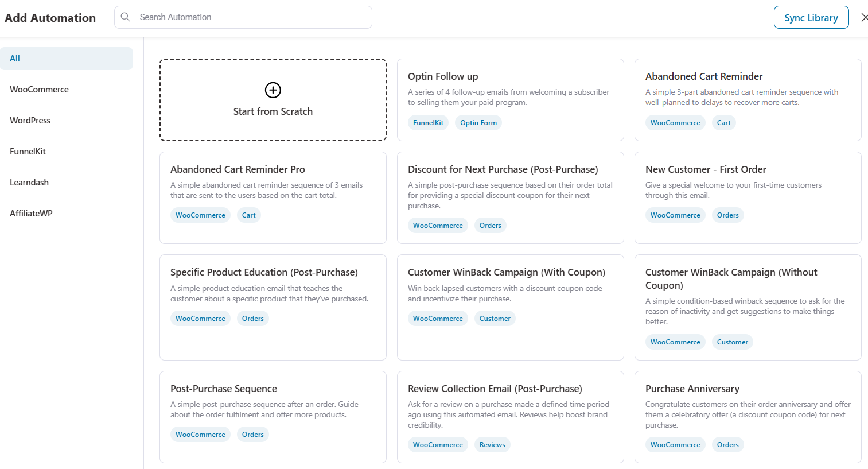Click Orders tag on Discount for Next Purchase
Screen dimensions: 868x469
(491, 226)
